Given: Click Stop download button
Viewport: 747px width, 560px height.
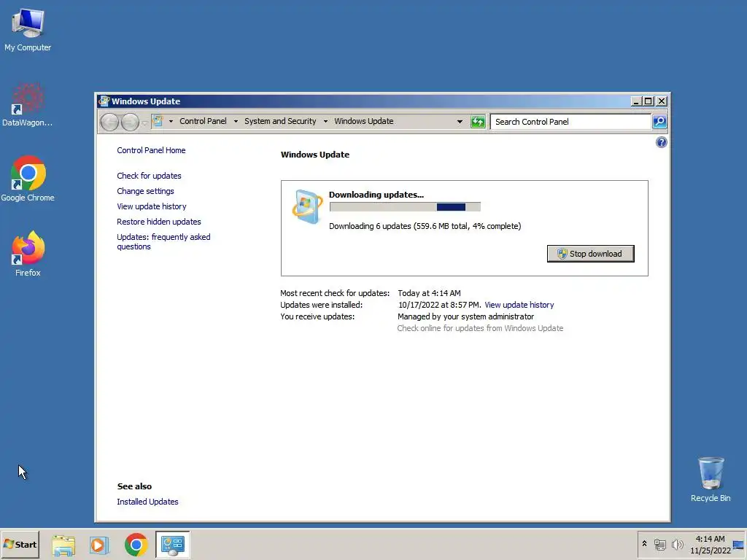Looking at the screenshot, I should pyautogui.click(x=590, y=254).
